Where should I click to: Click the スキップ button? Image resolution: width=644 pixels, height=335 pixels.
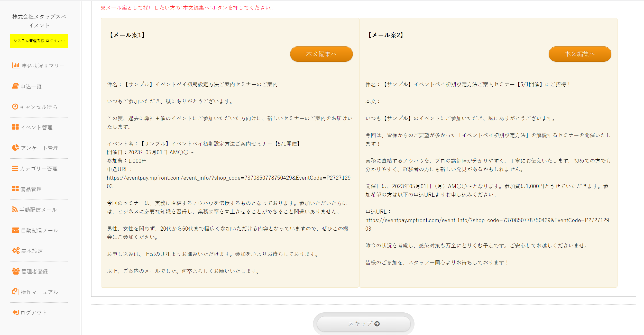pyautogui.click(x=363, y=324)
